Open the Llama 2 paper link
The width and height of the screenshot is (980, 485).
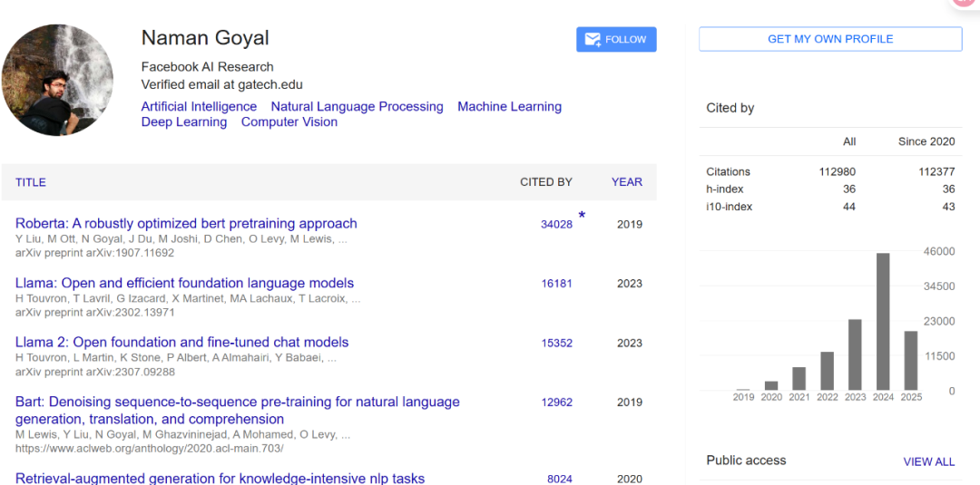click(x=181, y=342)
